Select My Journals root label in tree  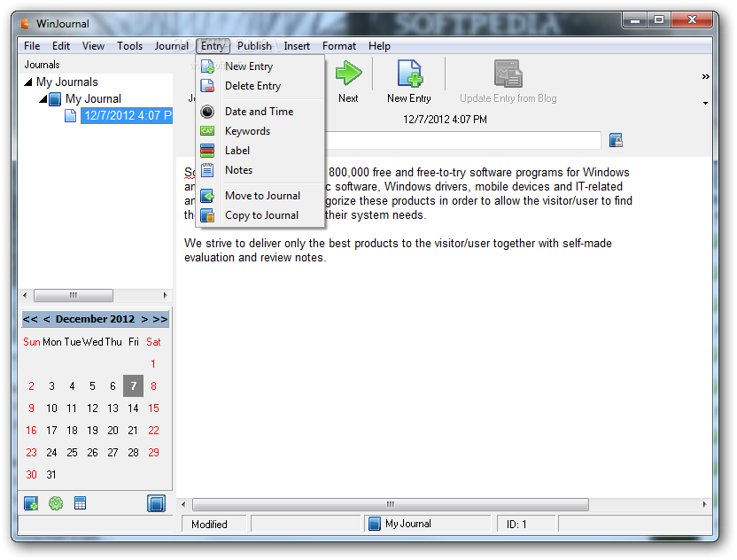67,82
